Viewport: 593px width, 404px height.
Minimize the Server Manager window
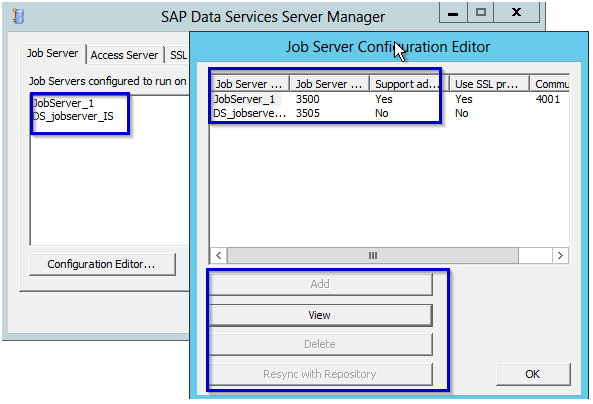(x=453, y=13)
